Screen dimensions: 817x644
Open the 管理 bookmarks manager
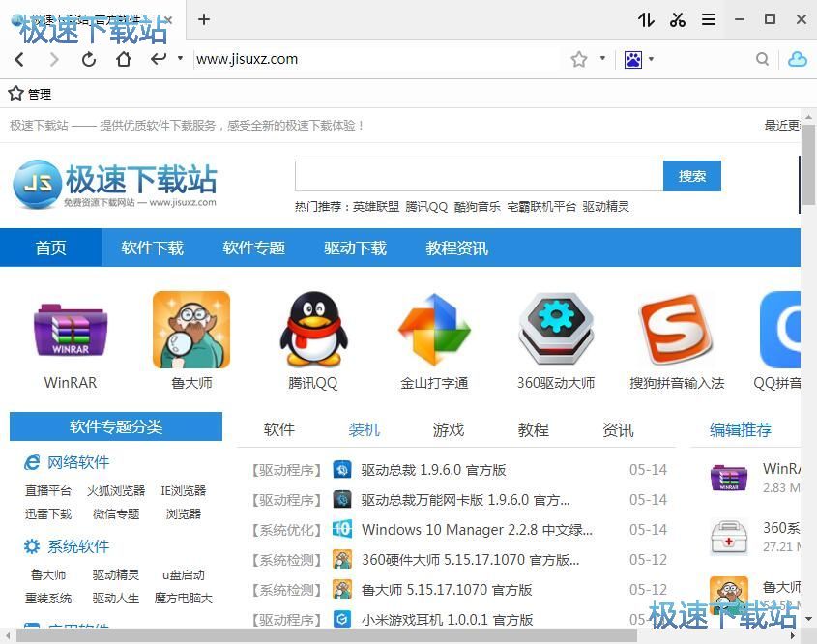tap(30, 94)
